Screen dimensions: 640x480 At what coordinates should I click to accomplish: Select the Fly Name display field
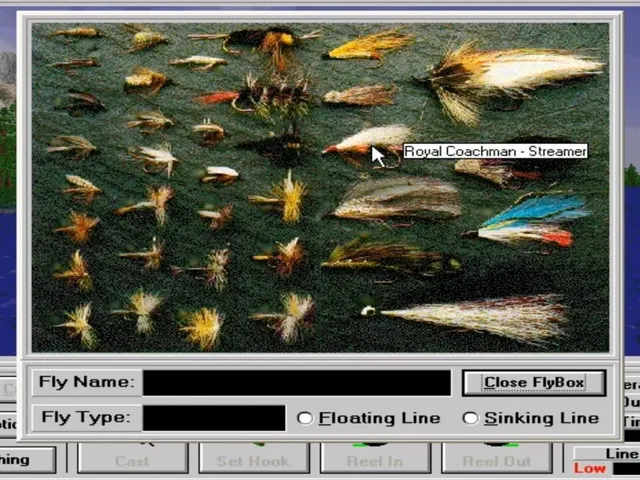(x=297, y=383)
